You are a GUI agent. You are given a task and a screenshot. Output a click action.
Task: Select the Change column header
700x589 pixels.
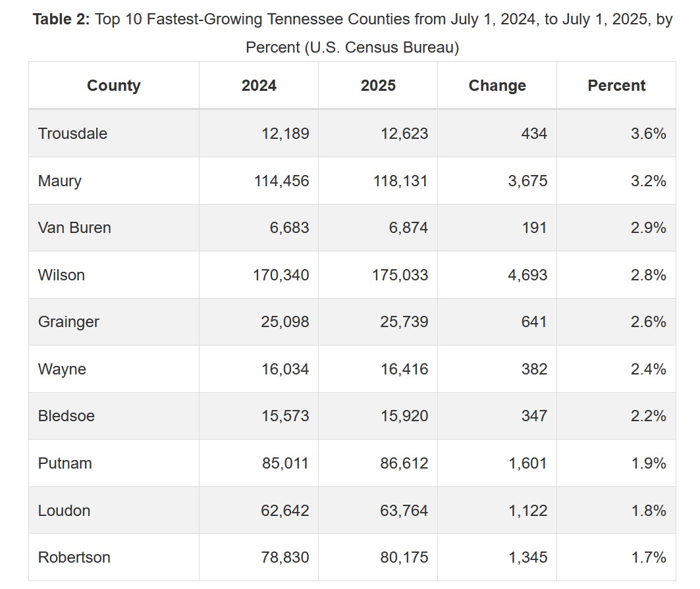[x=497, y=86]
